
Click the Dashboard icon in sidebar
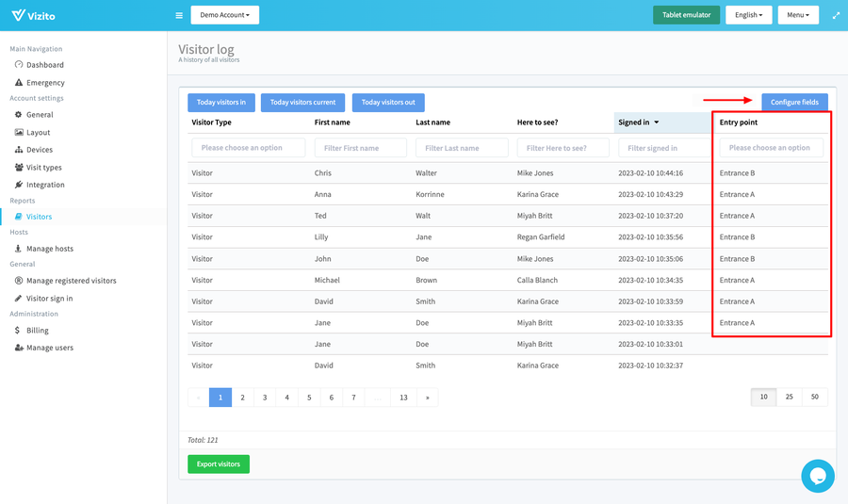pos(19,65)
